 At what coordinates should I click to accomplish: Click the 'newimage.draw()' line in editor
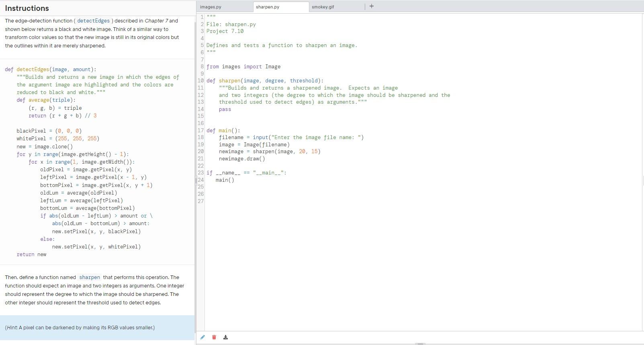[x=242, y=159]
